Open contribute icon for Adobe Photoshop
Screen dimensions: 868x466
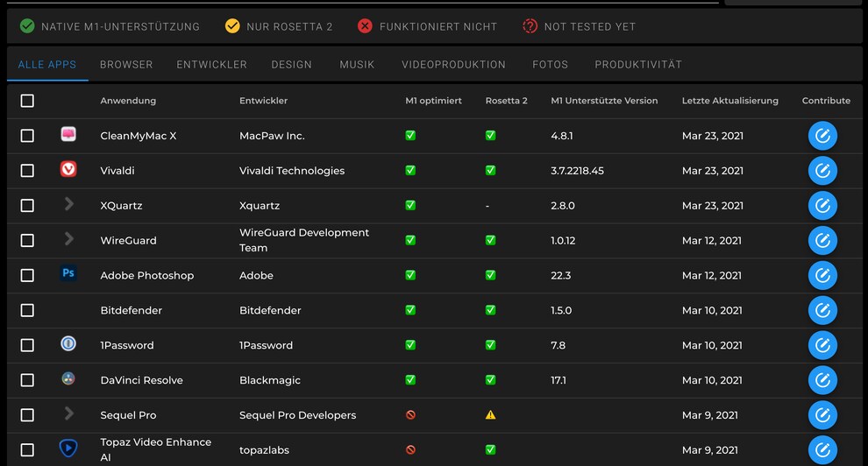tap(822, 275)
